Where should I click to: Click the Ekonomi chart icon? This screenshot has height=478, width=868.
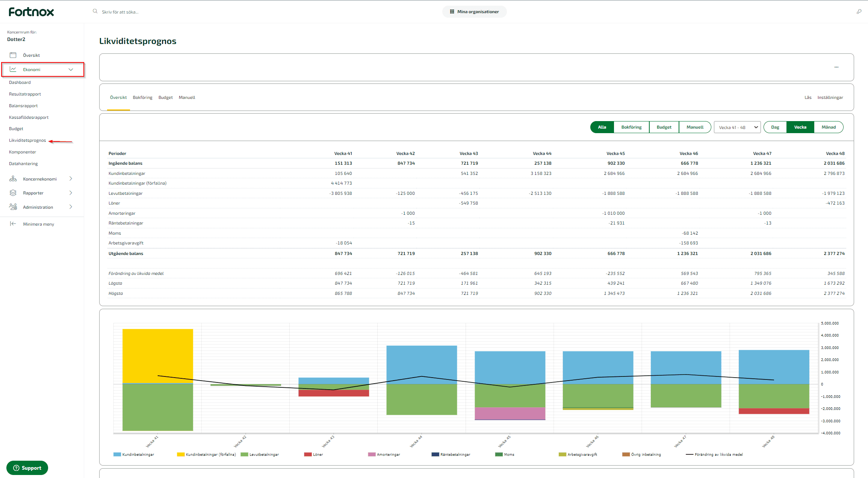[13, 69]
